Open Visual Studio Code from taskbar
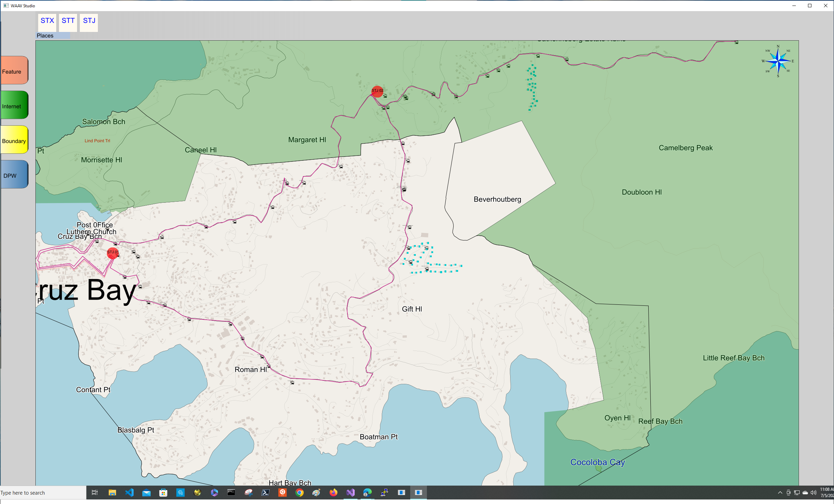834x504 pixels. 129,493
